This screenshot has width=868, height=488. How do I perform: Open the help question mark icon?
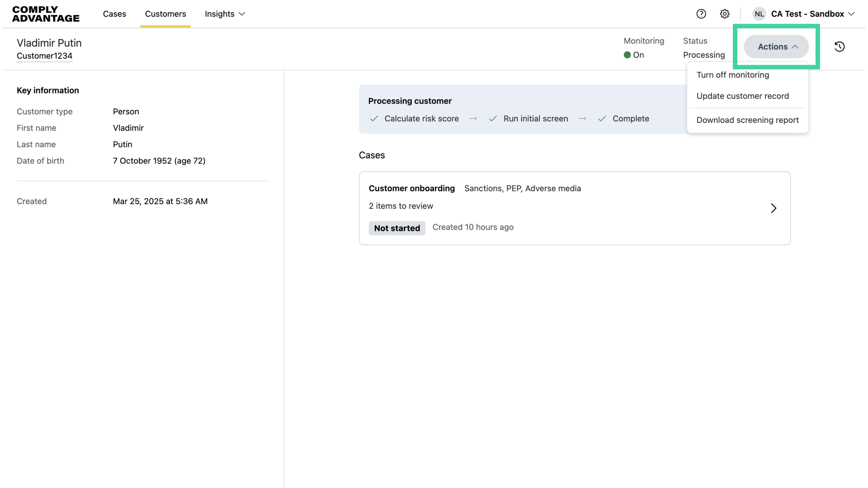point(701,14)
